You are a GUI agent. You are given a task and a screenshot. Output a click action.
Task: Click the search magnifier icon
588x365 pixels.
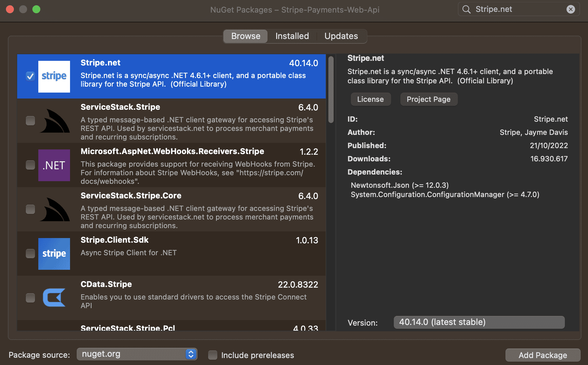(466, 9)
